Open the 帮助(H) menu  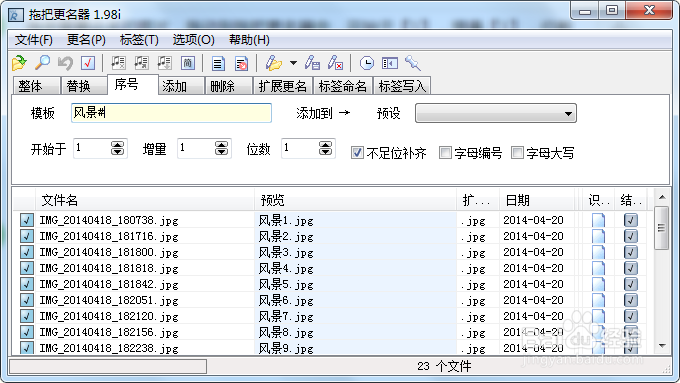249,40
